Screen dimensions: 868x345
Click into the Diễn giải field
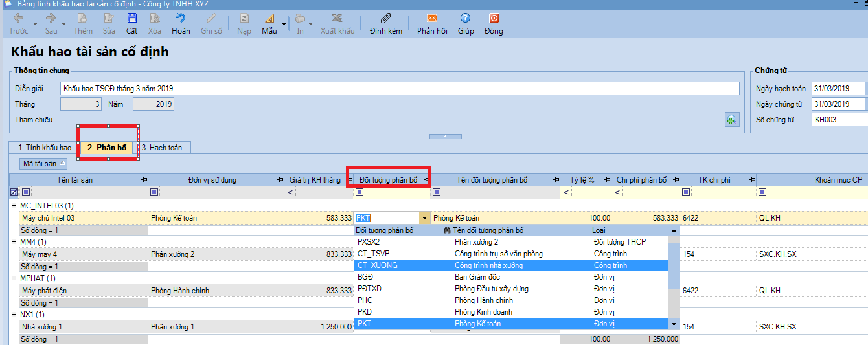click(x=400, y=89)
